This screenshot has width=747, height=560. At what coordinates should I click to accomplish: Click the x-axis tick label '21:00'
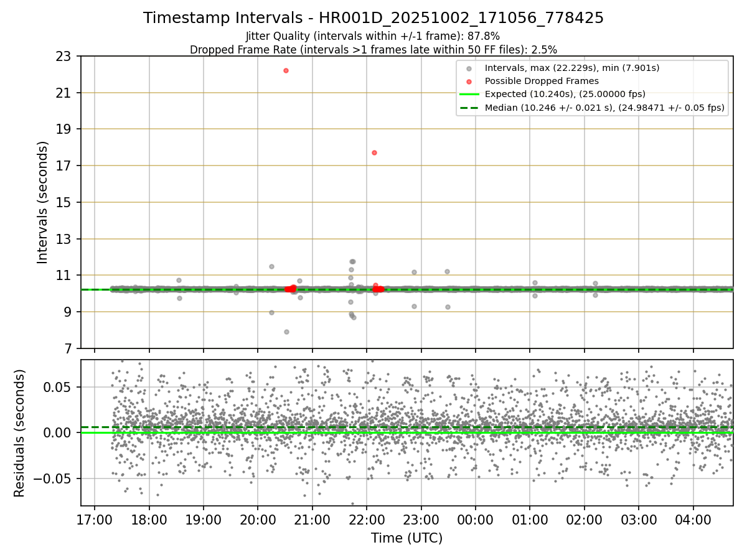tap(312, 520)
